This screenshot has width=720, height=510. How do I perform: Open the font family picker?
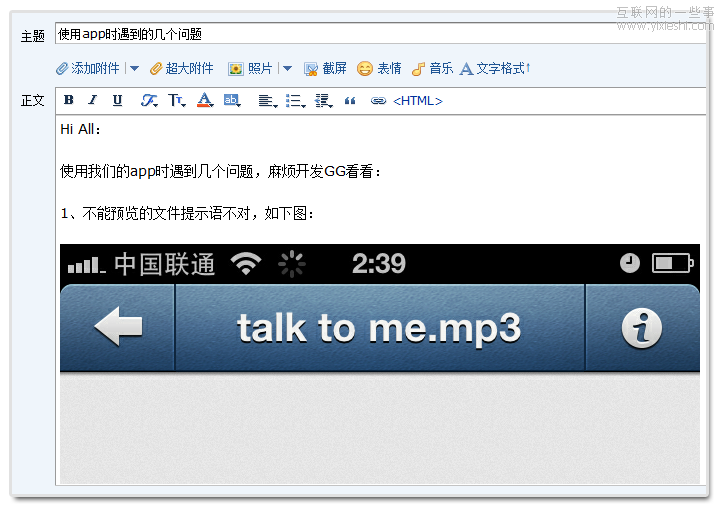pos(149,101)
